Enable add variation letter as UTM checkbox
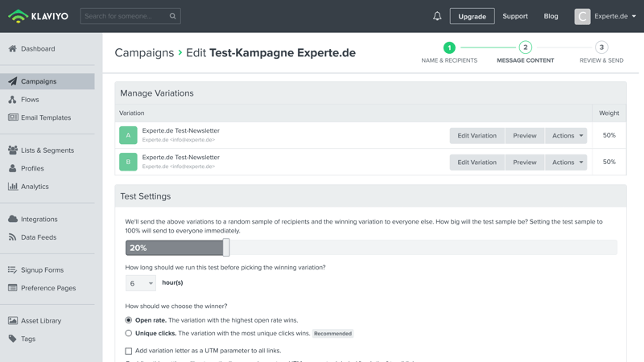The height and width of the screenshot is (362, 644). pos(129,351)
